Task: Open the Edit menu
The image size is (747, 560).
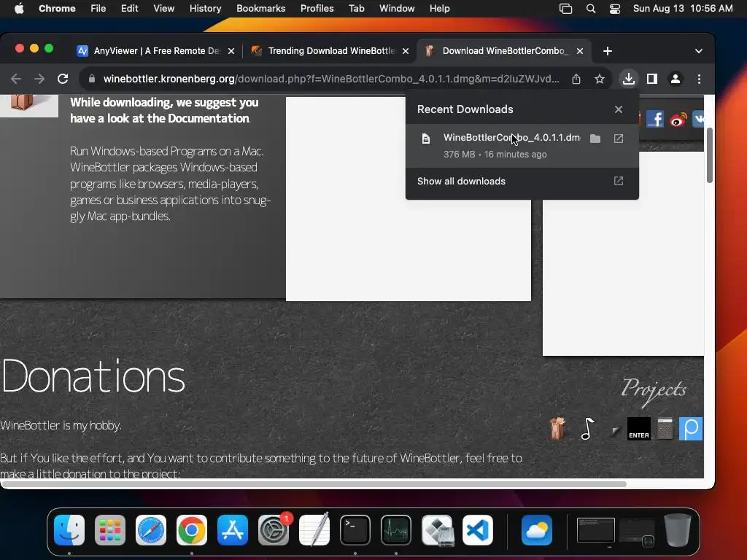Action: pyautogui.click(x=129, y=9)
